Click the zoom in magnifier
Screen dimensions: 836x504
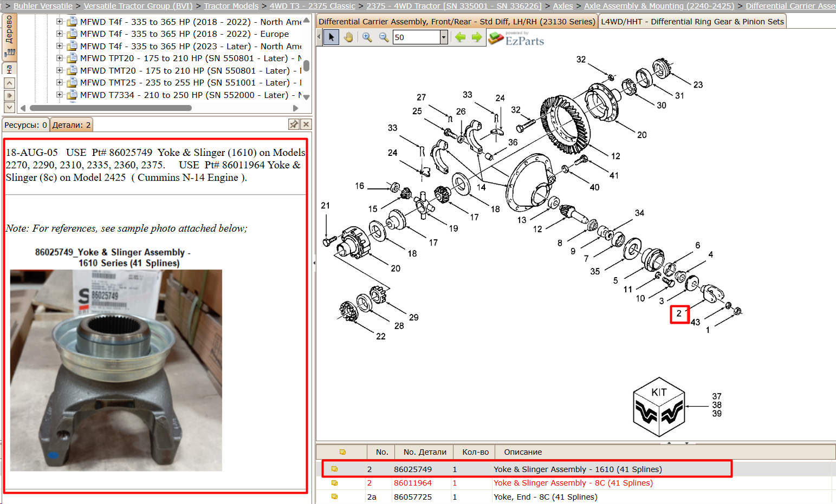tap(367, 37)
